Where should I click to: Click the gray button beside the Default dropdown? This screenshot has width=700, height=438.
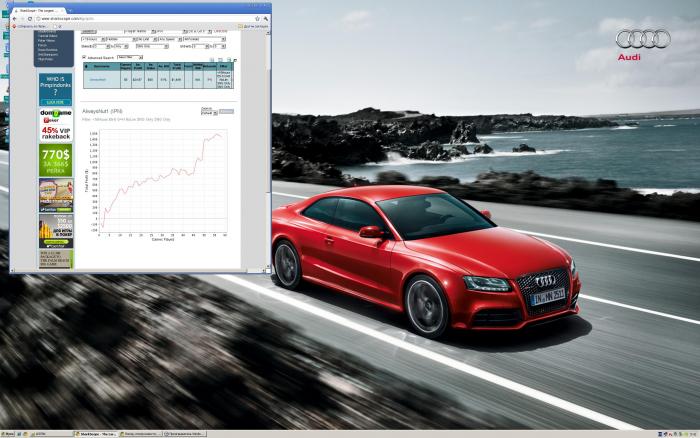click(x=226, y=112)
